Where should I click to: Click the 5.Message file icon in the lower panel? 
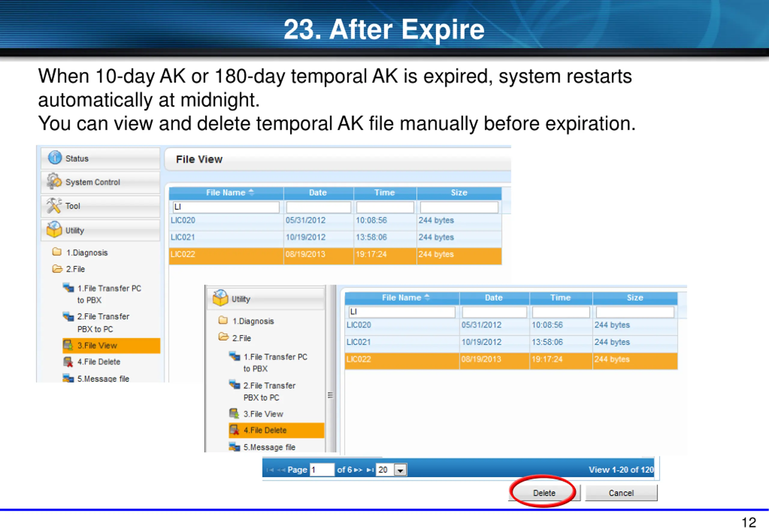[x=234, y=447]
